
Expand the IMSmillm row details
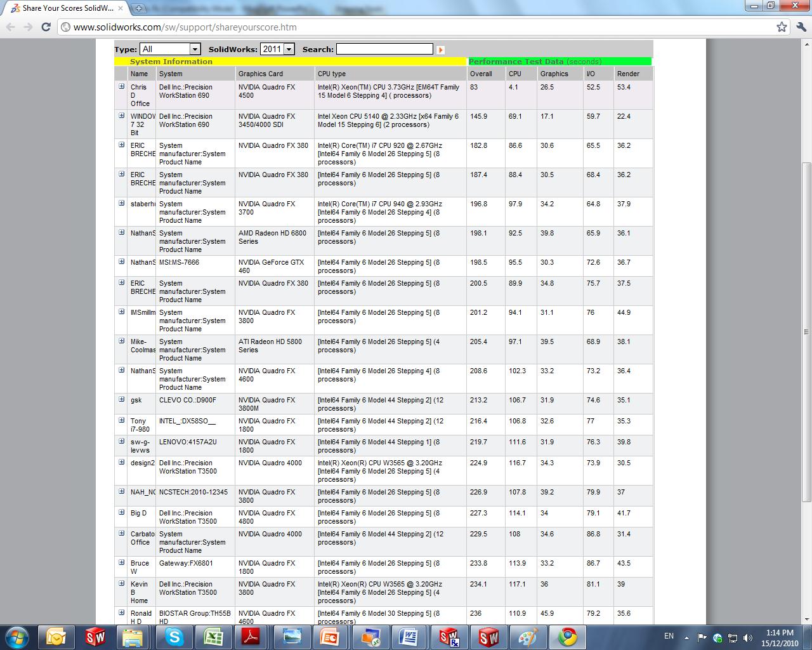[x=121, y=312]
